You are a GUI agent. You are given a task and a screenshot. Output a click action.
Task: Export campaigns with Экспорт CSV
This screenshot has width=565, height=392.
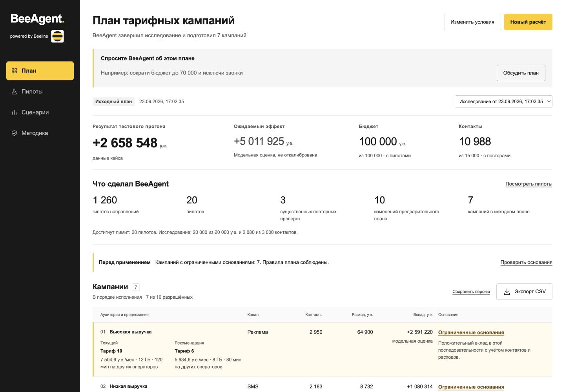[x=524, y=292]
